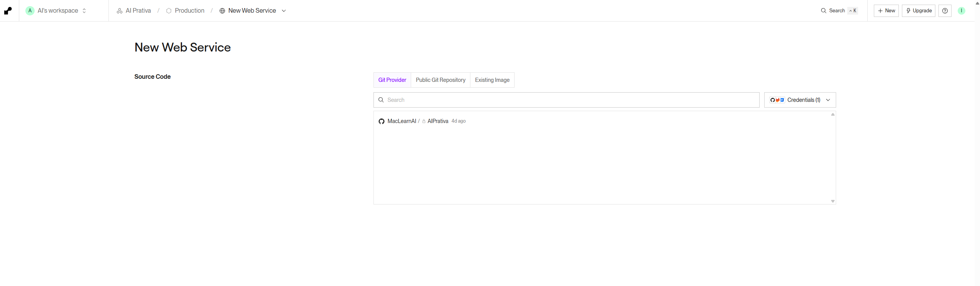
Task: Click the New button
Action: click(886, 11)
